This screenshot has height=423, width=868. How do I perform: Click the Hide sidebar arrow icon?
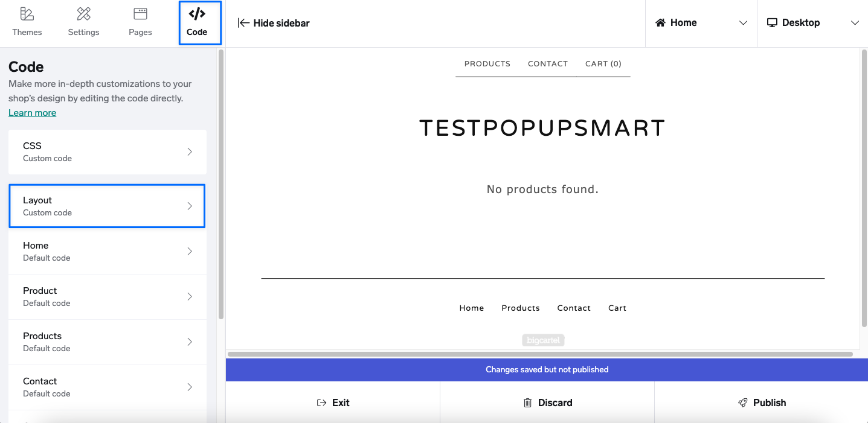coord(243,23)
